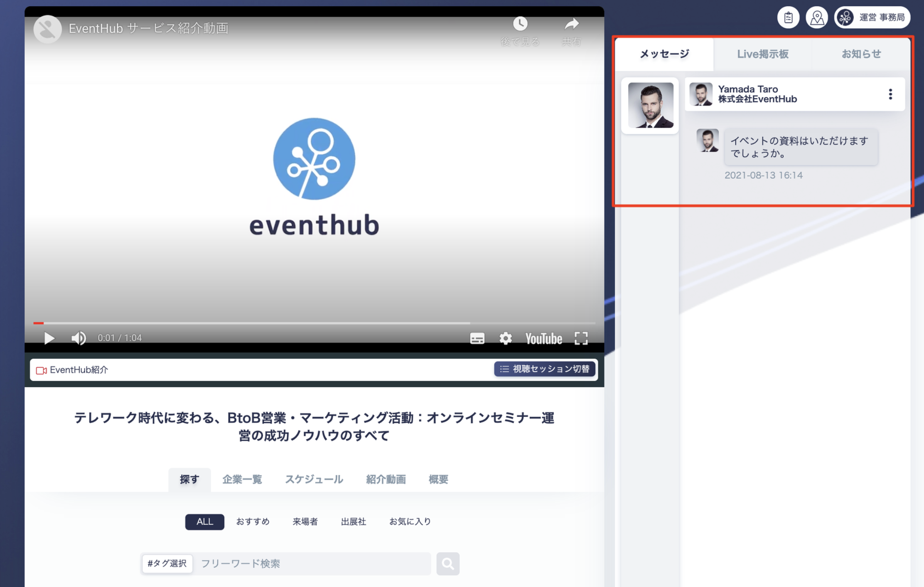Select the 企業一覧 tab

pos(242,479)
